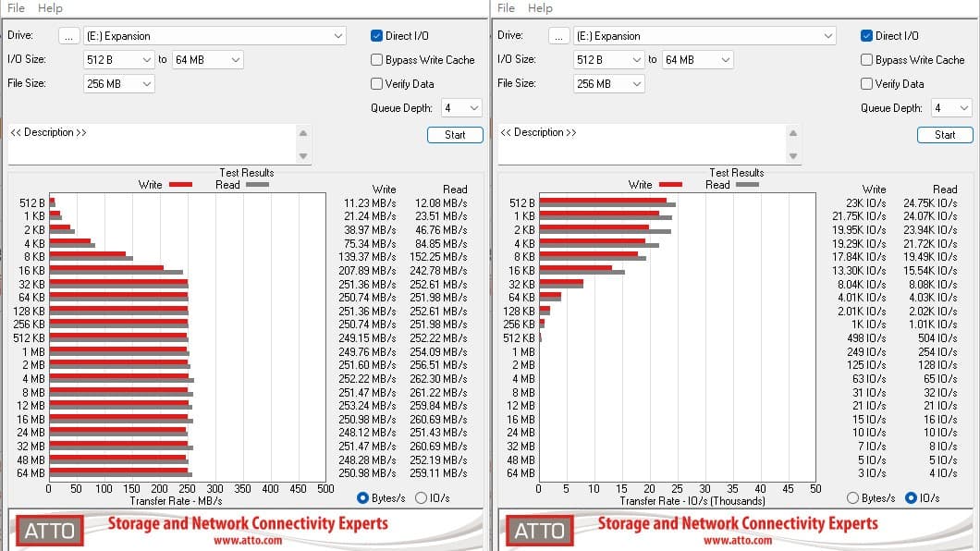This screenshot has height=551, width=980.
Task: Click description scroll down arrow in right window
Action: tap(793, 156)
